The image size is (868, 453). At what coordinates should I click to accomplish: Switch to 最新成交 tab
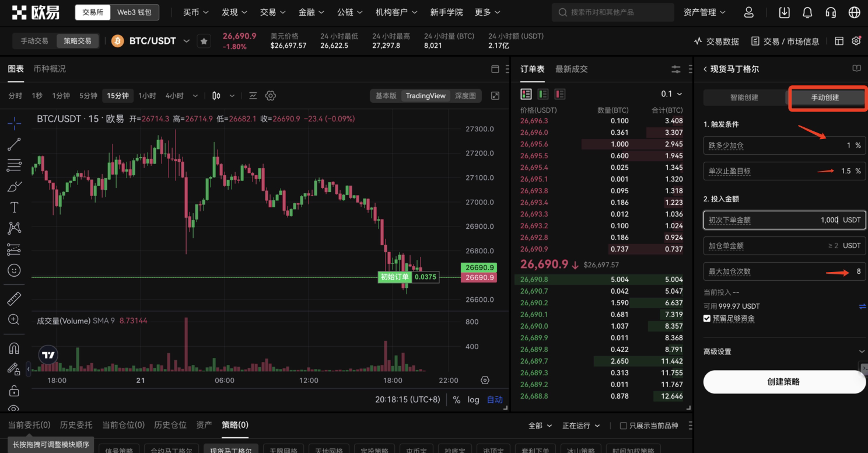click(571, 69)
